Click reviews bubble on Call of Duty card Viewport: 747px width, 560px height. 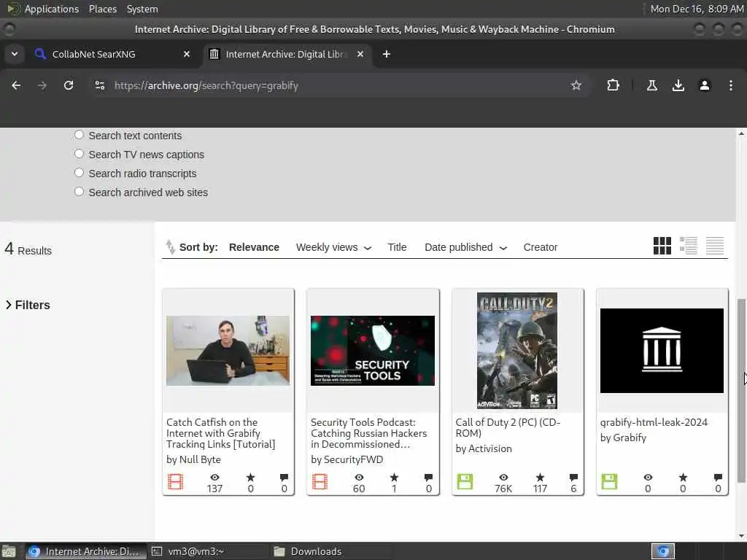click(573, 477)
